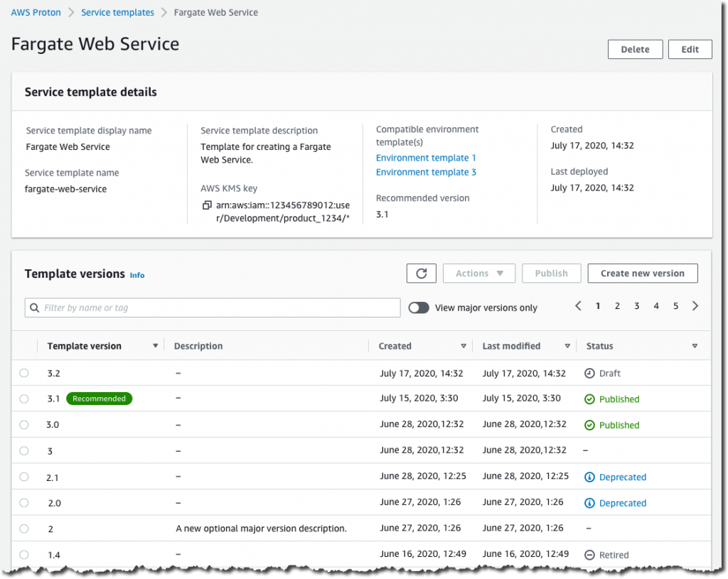Viewport: 728px width, 579px height.
Task: Toggle View major versions only switch
Action: [x=419, y=308]
